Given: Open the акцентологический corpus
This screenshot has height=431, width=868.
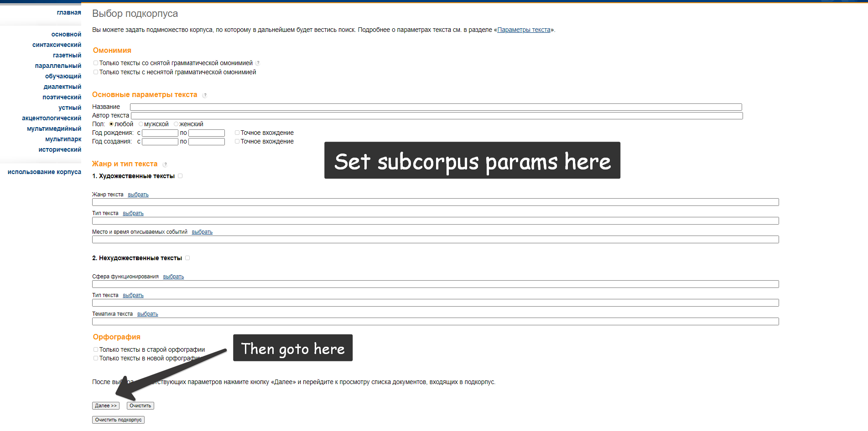Looking at the screenshot, I should (52, 118).
